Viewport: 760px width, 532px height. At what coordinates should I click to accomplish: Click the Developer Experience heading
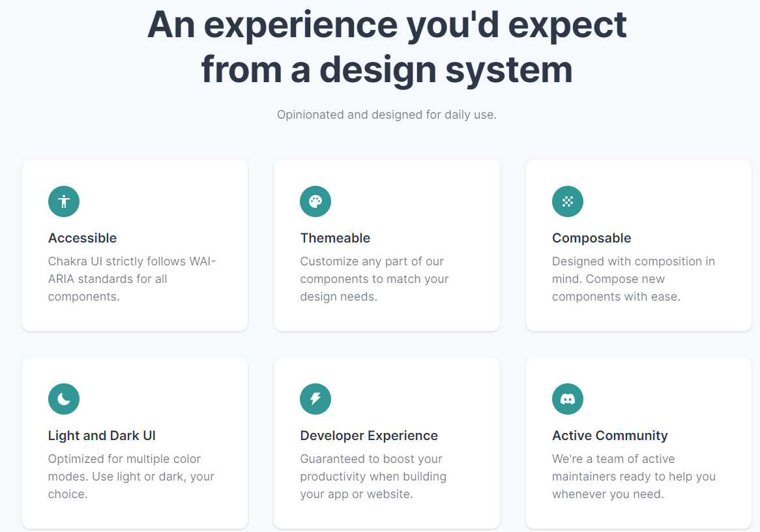pyautogui.click(x=369, y=436)
